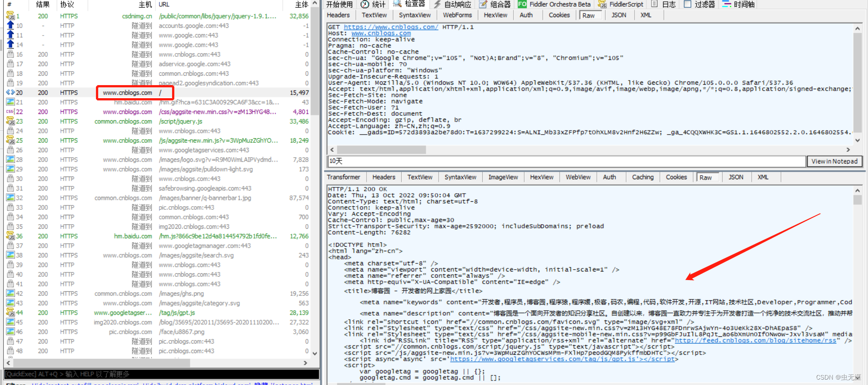Sort sessions by 结果 column header

coord(43,5)
